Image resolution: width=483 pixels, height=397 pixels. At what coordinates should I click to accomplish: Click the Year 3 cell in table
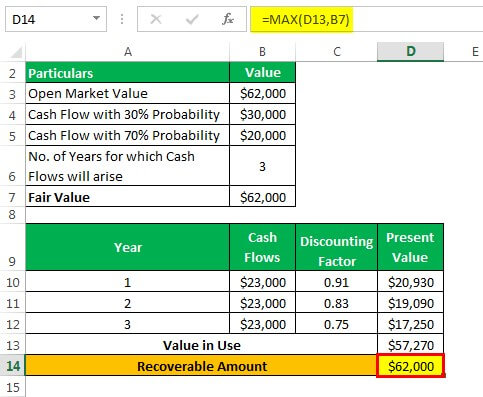(x=128, y=324)
